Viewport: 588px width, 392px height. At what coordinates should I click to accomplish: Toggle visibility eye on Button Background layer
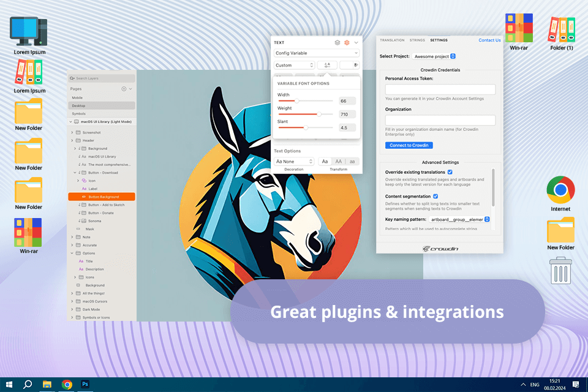[x=84, y=197]
